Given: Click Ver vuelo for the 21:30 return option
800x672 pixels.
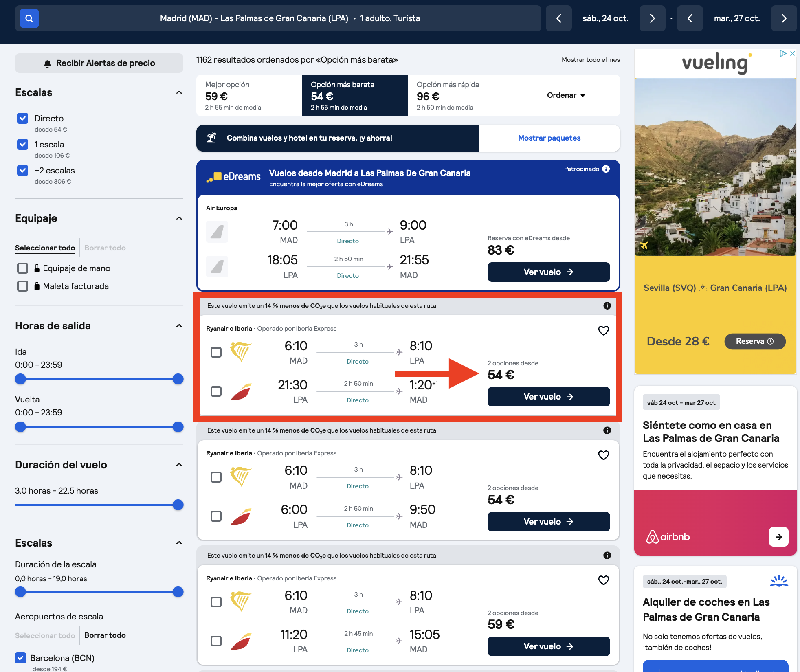Looking at the screenshot, I should (x=549, y=397).
